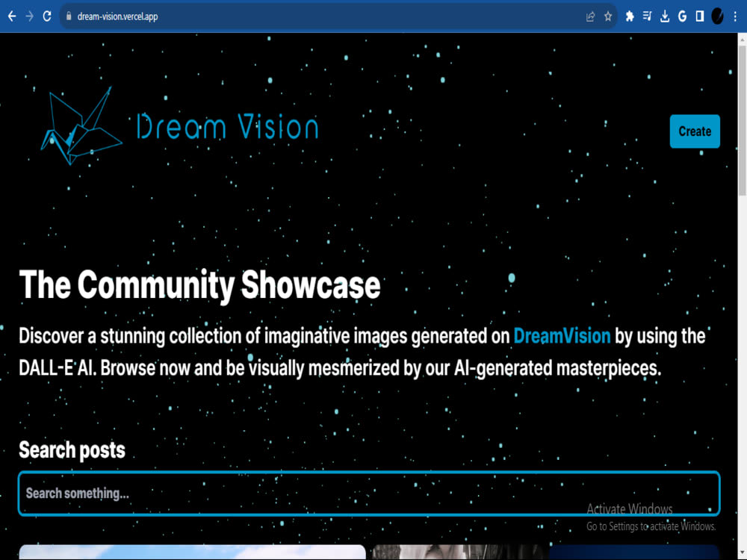
Task: Open the browser profile avatar
Action: (717, 16)
